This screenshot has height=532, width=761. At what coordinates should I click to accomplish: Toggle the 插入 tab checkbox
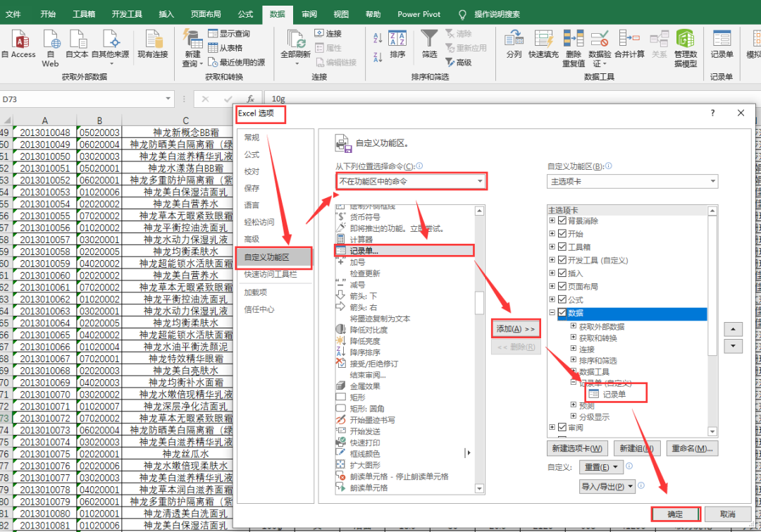coord(562,273)
